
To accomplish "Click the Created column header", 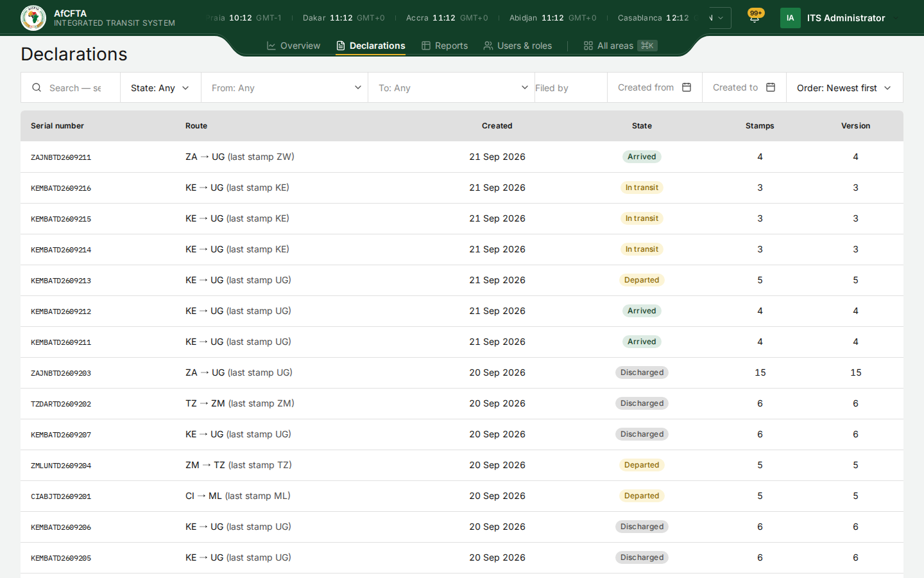I will coord(497,126).
